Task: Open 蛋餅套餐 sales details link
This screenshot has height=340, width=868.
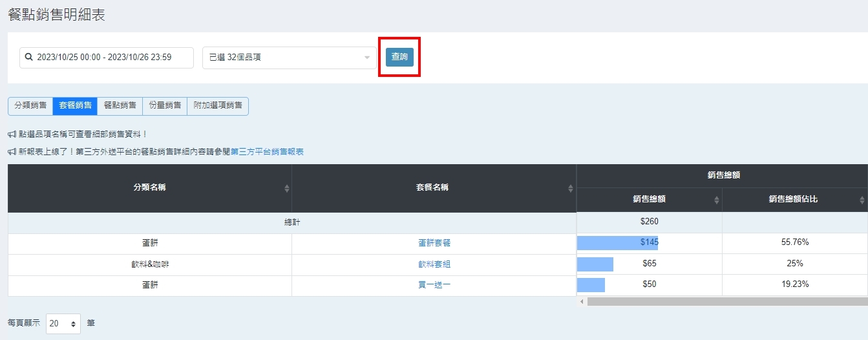Action: click(x=434, y=243)
